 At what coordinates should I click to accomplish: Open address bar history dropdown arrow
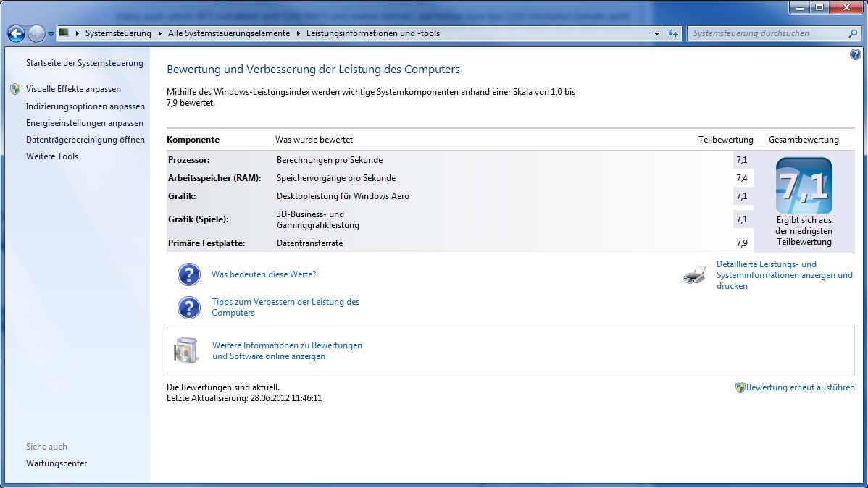pos(656,34)
